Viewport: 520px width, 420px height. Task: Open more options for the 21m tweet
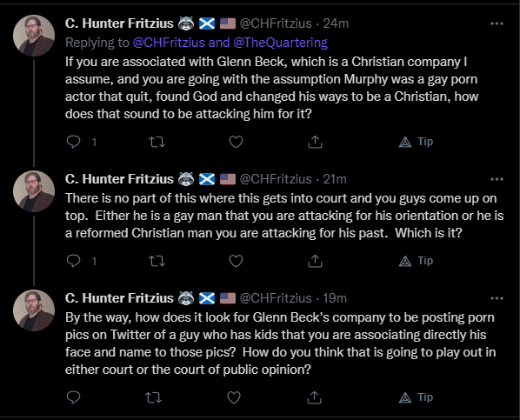(x=497, y=179)
